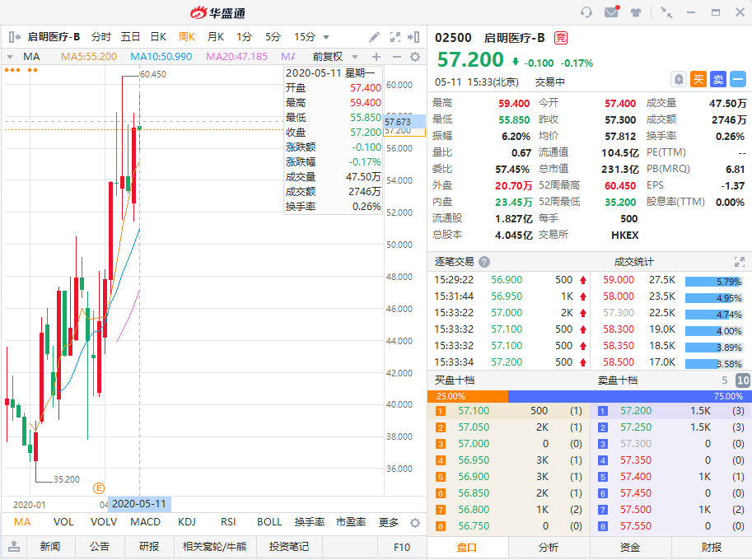Image resolution: width=752 pixels, height=560 pixels.
Task: Switch to 周K weekly candlestick
Action: click(187, 37)
